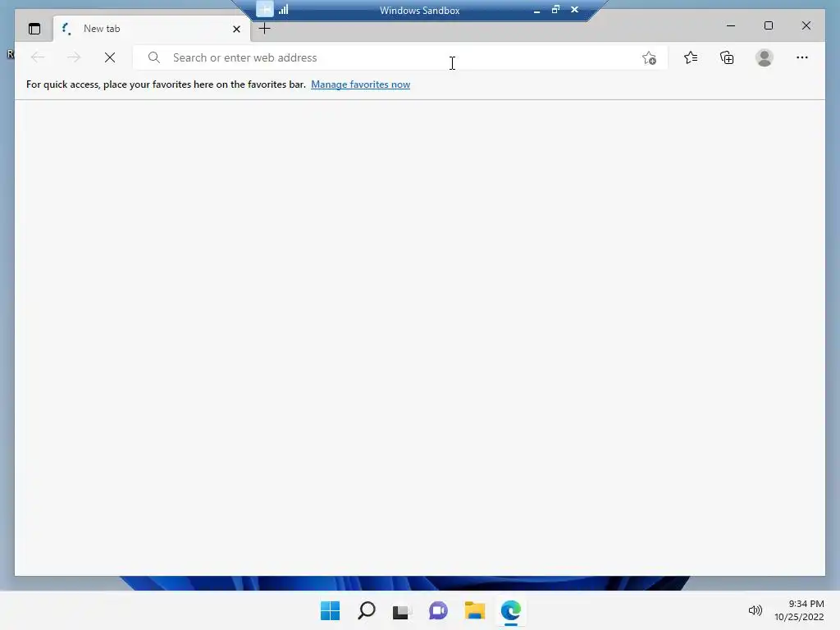
Task: Open a new tab with plus button
Action: [x=265, y=29]
